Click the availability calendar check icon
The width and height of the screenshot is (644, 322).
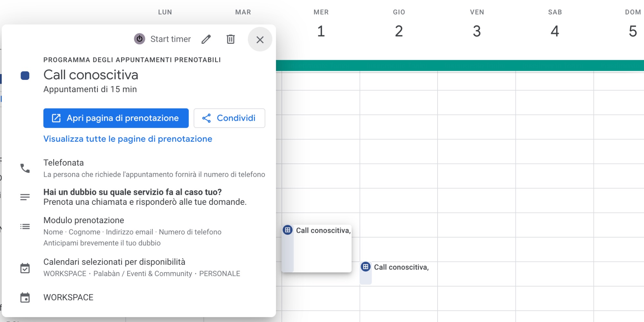coord(25,268)
